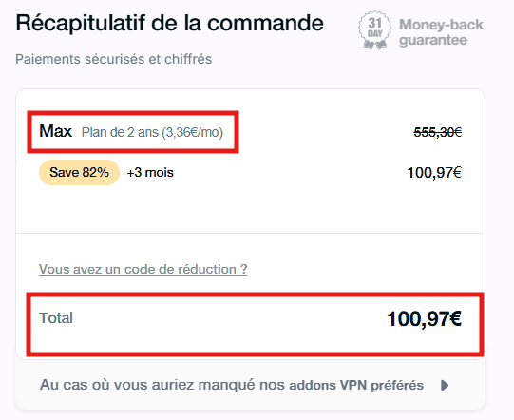Click the Plan de 2 ans description
The width and height of the screenshot is (514, 420).
(x=152, y=132)
